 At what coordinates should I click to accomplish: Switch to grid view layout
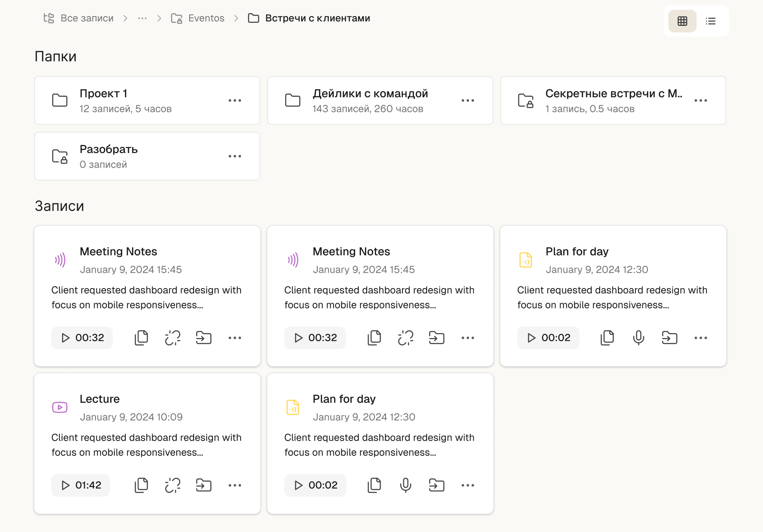[682, 21]
